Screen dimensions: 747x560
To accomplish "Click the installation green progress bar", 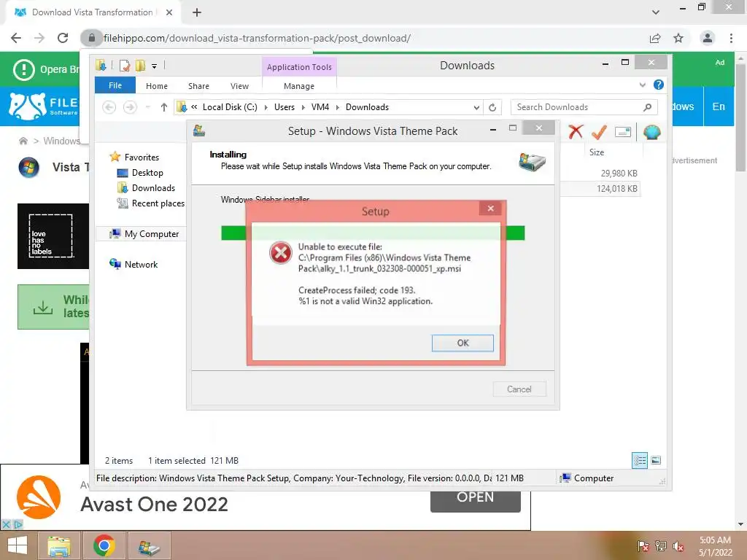I will pos(373,233).
